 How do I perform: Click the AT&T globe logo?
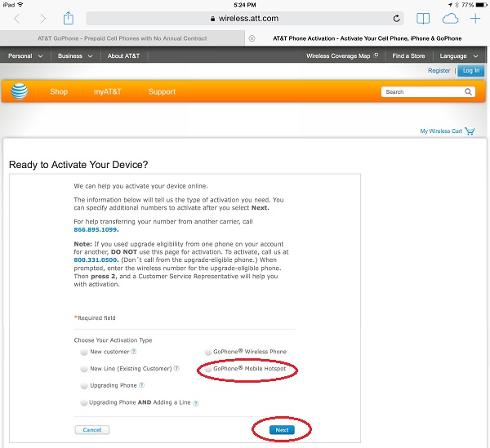click(20, 91)
